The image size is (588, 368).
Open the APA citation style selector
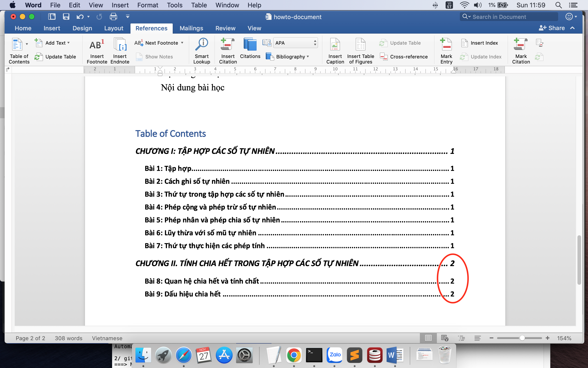pyautogui.click(x=295, y=43)
